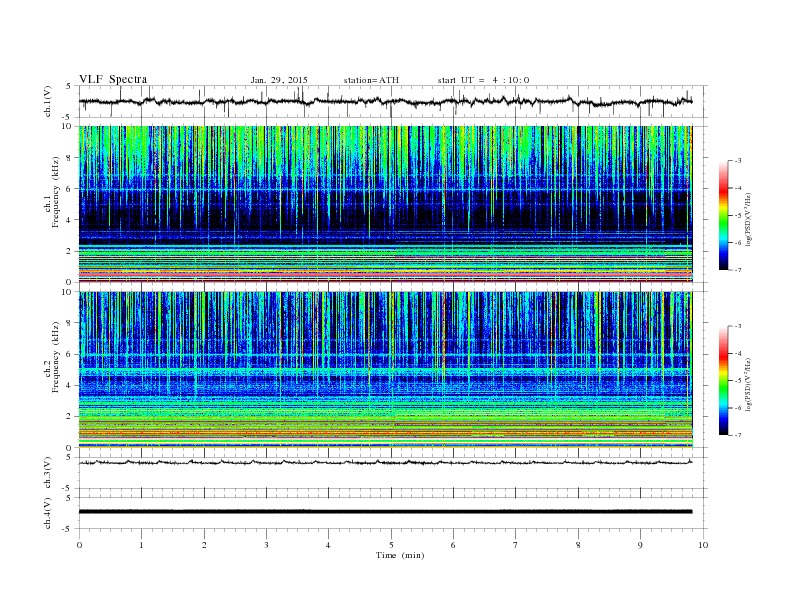Click the ch.1 "Frequency (kHz)" axis label
Viewport: 792px width, 612px height.
pyautogui.click(x=56, y=192)
